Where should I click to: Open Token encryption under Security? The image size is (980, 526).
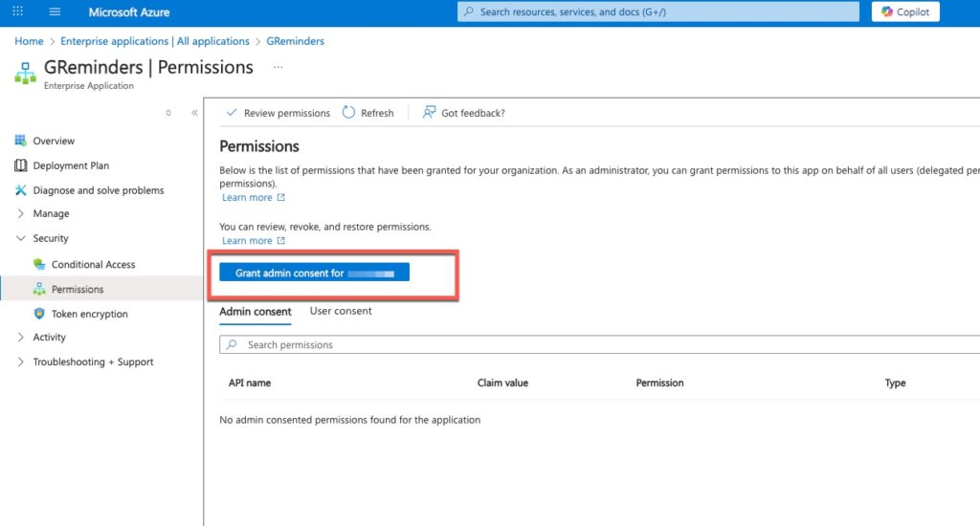tap(89, 314)
